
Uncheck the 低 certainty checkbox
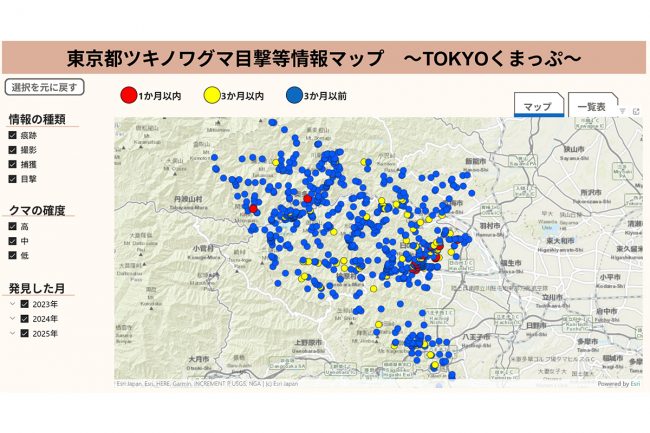(x=12, y=255)
